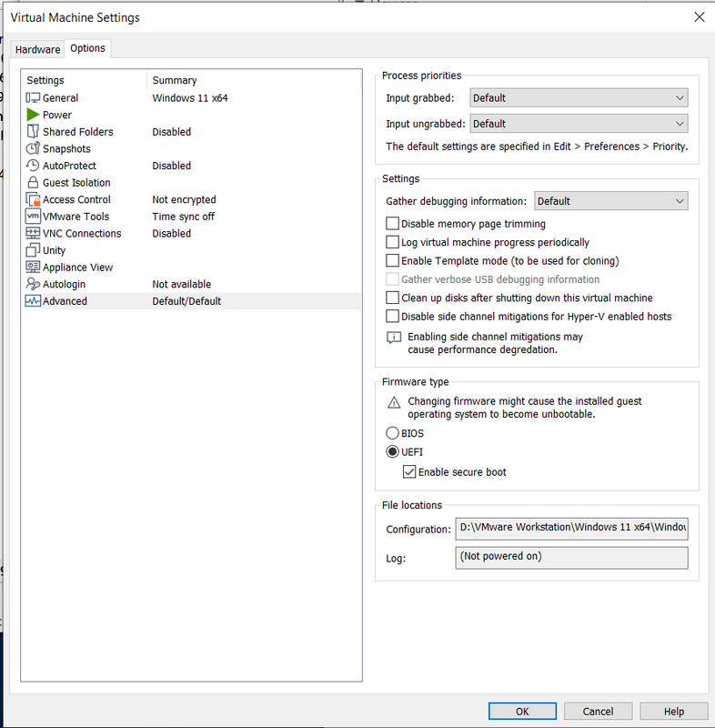Image resolution: width=715 pixels, height=728 pixels.
Task: Uncheck Enable secure boot
Action: [409, 472]
